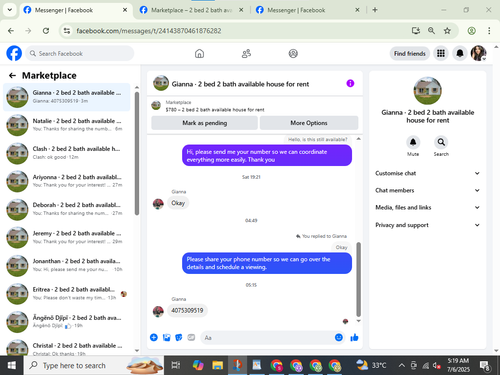Open the notifications bell in header
The height and width of the screenshot is (375, 500).
tap(460, 53)
